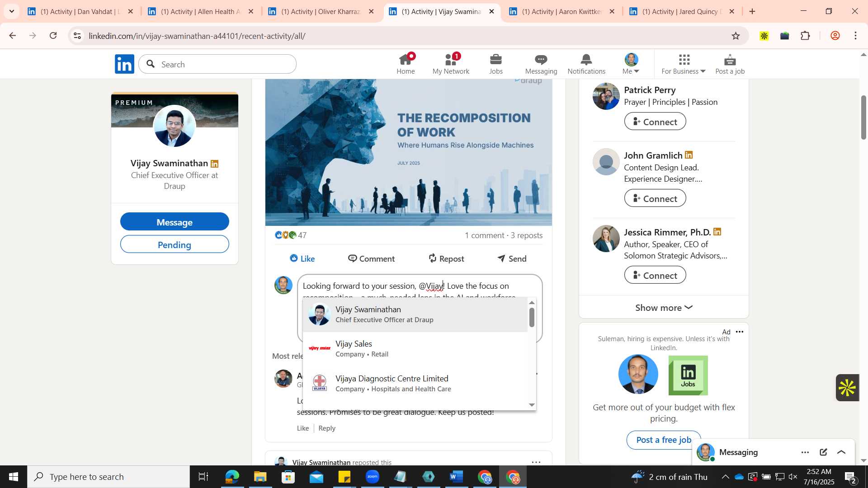Expand For Business menu
868x488 pixels.
click(684, 64)
